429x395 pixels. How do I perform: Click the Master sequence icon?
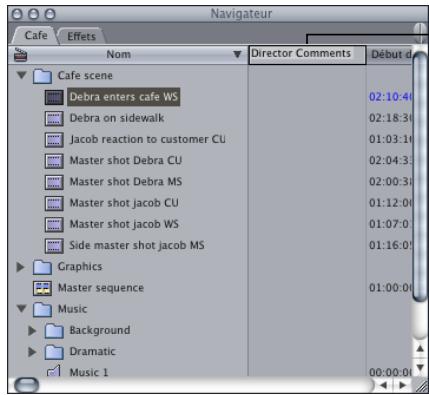pos(42,288)
